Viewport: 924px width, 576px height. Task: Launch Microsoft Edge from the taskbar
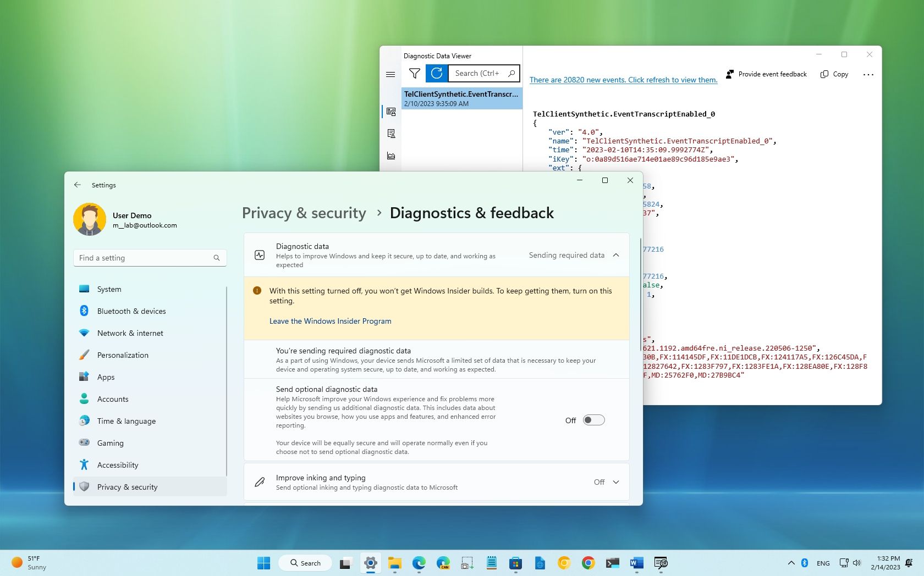tap(420, 563)
